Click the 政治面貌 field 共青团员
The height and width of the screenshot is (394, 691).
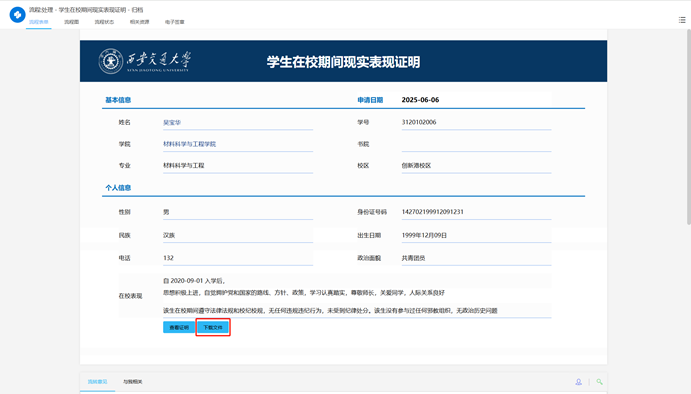point(476,258)
